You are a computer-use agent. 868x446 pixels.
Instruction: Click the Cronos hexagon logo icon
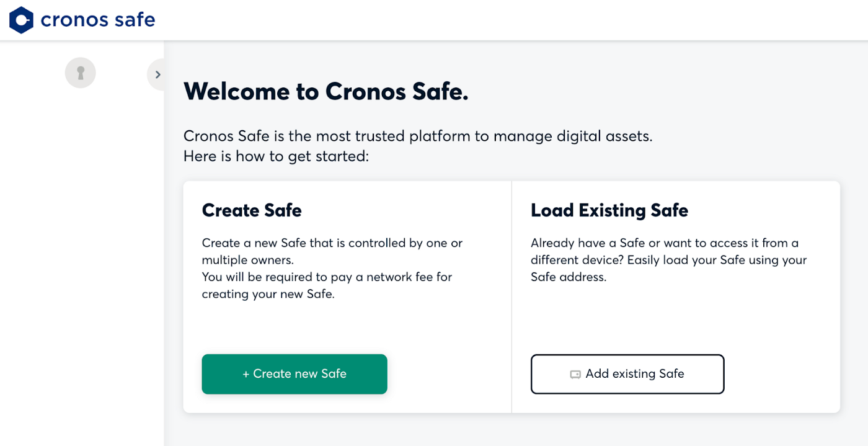[x=21, y=20]
